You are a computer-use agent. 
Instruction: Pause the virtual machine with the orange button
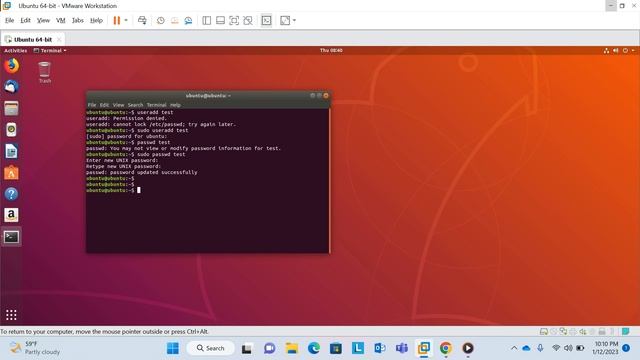[117, 20]
